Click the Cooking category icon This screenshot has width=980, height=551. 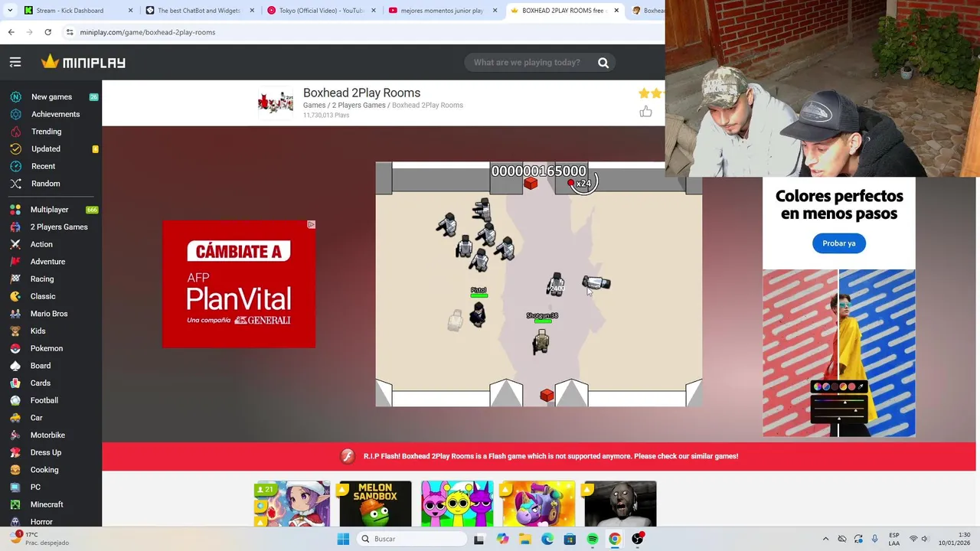15,470
